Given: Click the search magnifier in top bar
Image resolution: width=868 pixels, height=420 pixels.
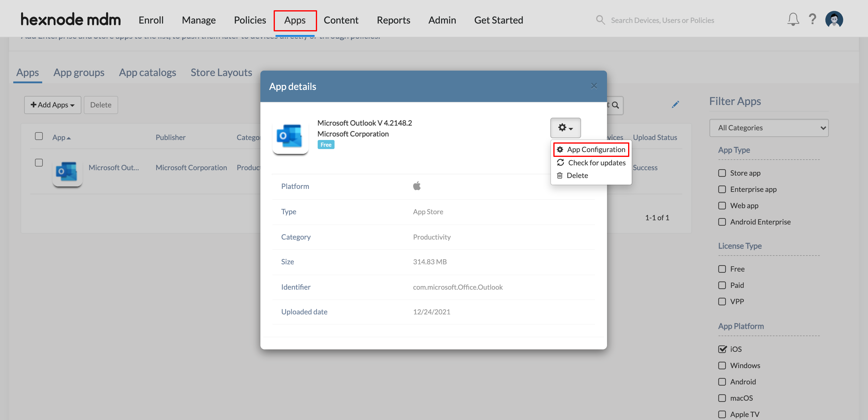Looking at the screenshot, I should point(600,20).
